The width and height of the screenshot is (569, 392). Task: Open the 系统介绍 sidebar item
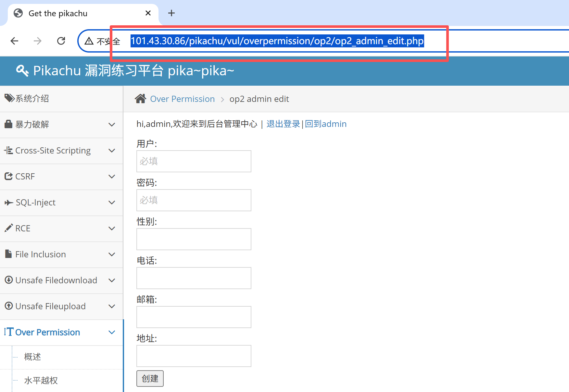pos(61,99)
